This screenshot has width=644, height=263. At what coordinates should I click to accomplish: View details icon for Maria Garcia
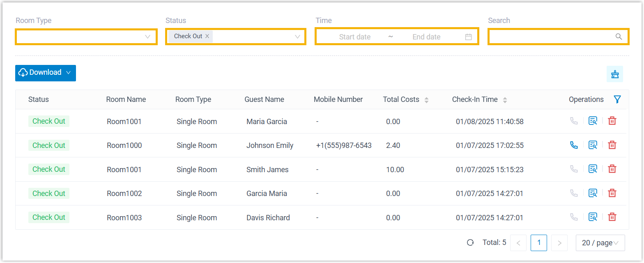coord(593,121)
